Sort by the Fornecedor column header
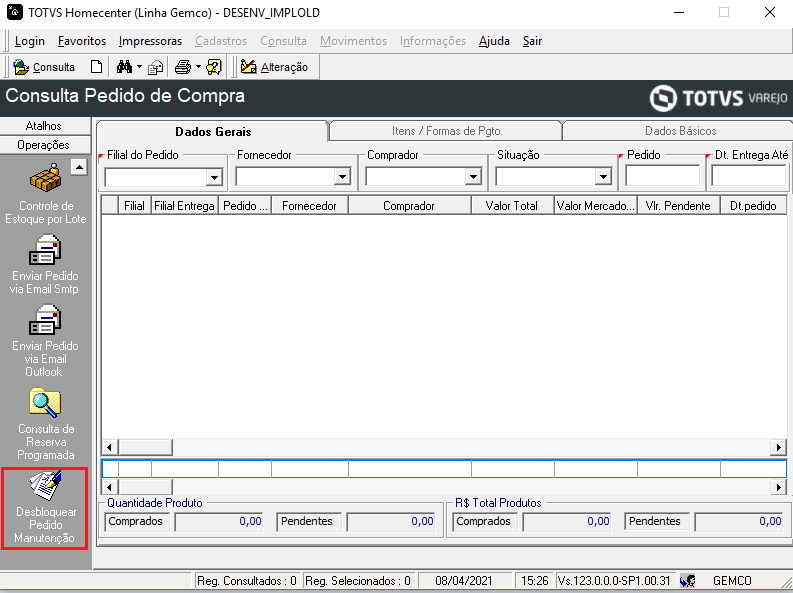Screen dimensions: 793x593 (x=310, y=206)
